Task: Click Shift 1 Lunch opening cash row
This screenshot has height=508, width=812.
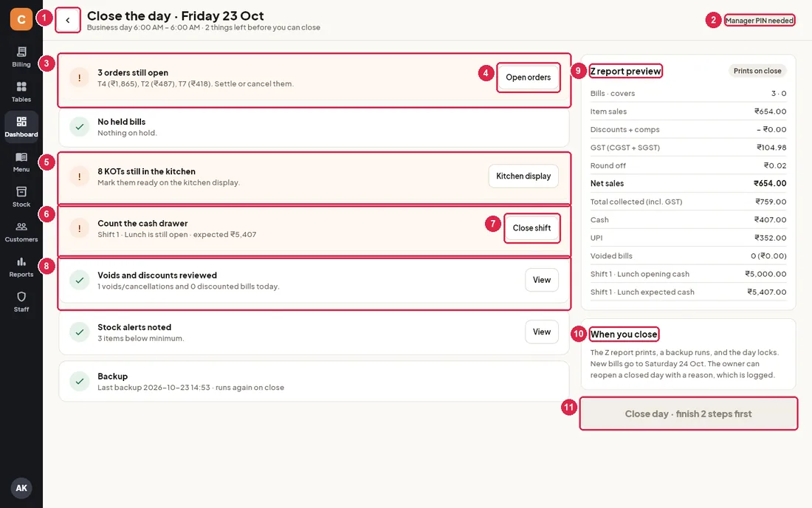Action: click(x=688, y=274)
